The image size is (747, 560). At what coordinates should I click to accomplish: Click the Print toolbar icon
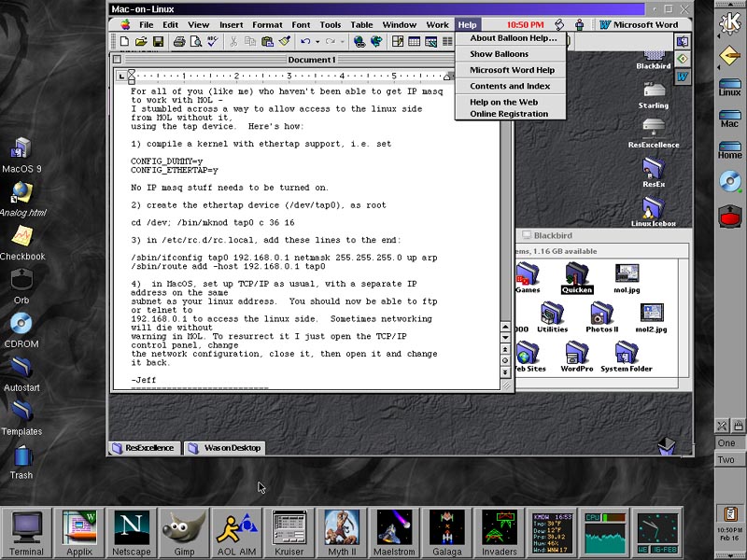(x=179, y=41)
